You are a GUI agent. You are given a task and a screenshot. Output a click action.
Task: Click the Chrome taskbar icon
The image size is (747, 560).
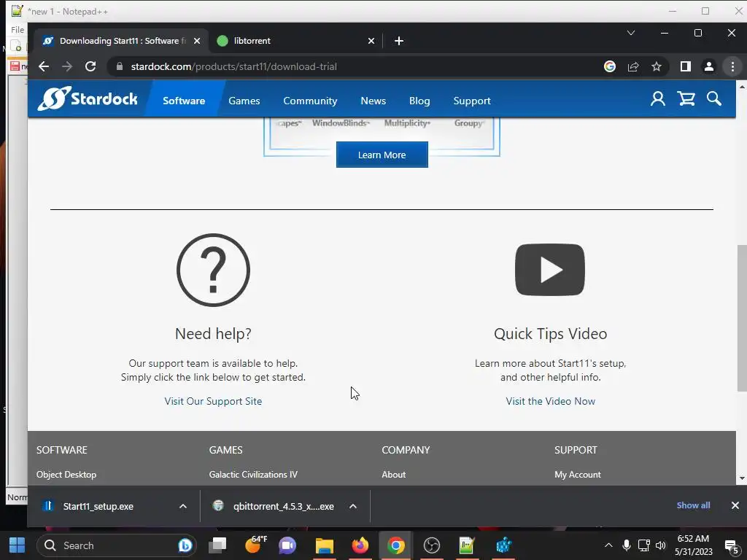pyautogui.click(x=396, y=545)
